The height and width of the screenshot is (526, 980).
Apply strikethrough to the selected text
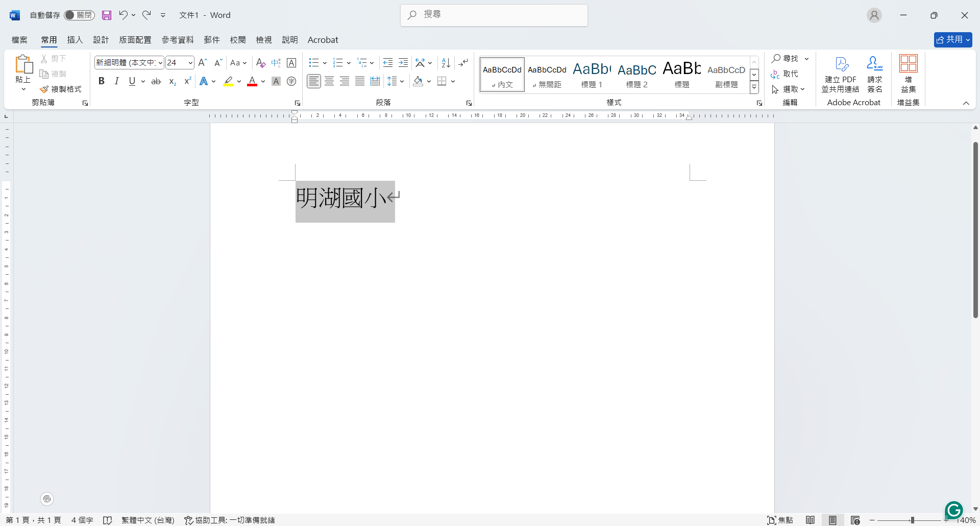156,81
